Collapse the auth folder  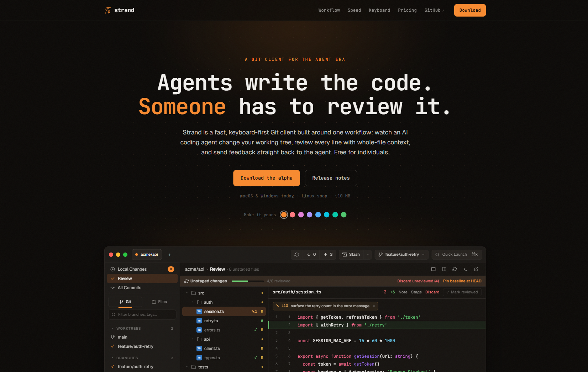[x=193, y=302]
